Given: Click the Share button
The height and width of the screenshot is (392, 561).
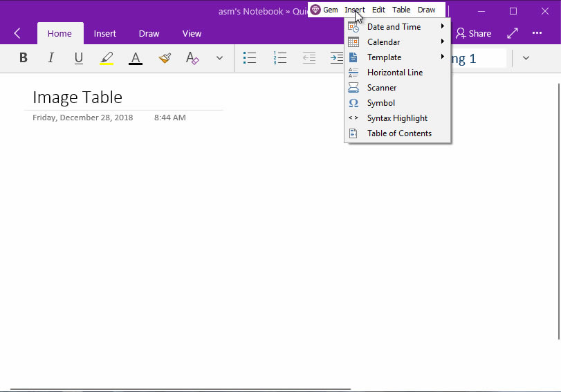Looking at the screenshot, I should (473, 33).
